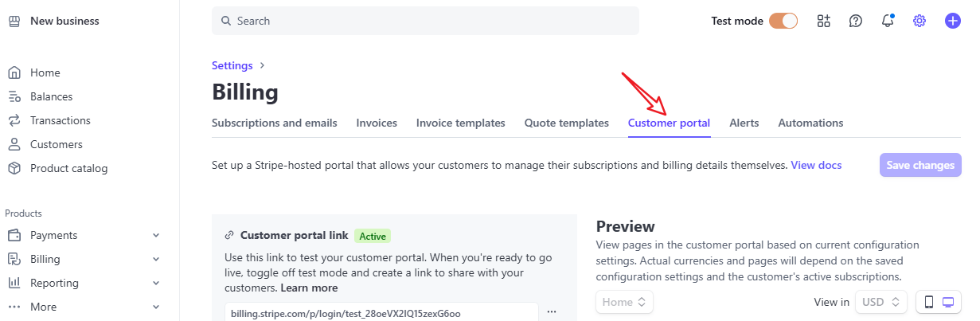
Task: Select desktop preview device icon
Action: point(948,302)
